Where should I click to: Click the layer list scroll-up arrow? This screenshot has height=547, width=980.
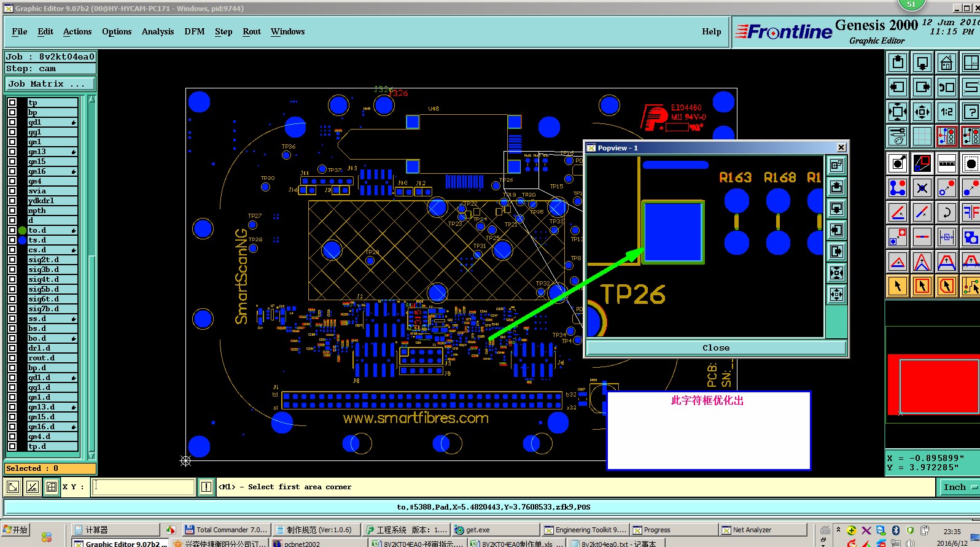91,99
